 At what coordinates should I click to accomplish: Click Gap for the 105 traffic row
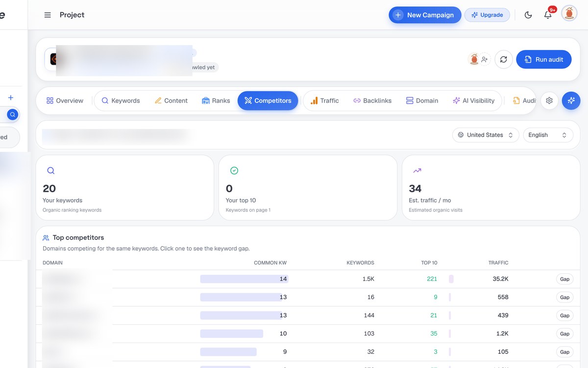pyautogui.click(x=564, y=352)
